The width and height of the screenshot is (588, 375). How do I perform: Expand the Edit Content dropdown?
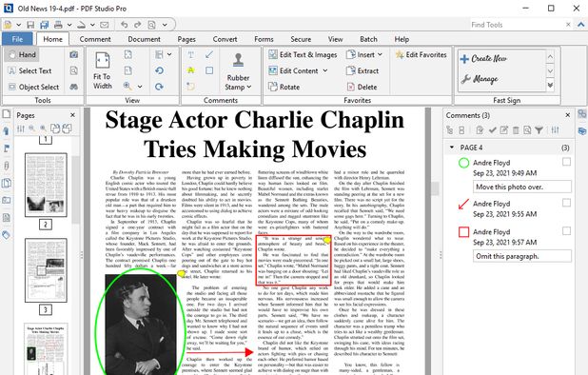[x=325, y=70]
